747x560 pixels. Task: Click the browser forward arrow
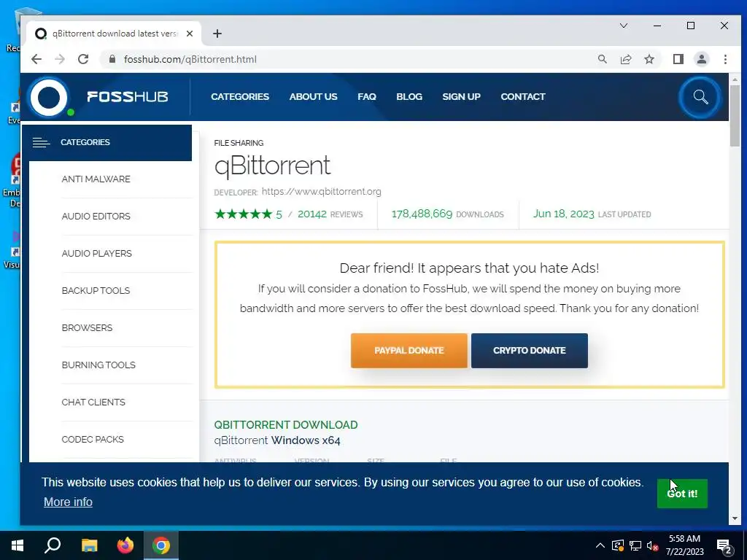click(x=60, y=59)
